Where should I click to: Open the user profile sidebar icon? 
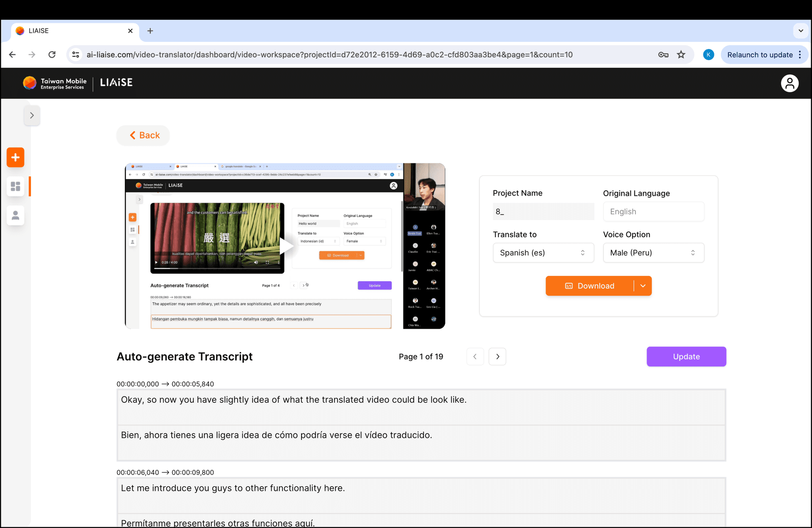click(15, 216)
